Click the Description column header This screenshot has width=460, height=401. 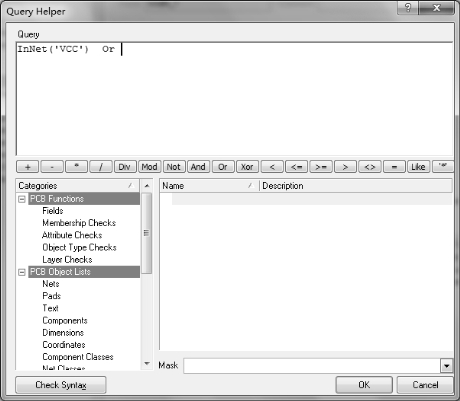(355, 186)
